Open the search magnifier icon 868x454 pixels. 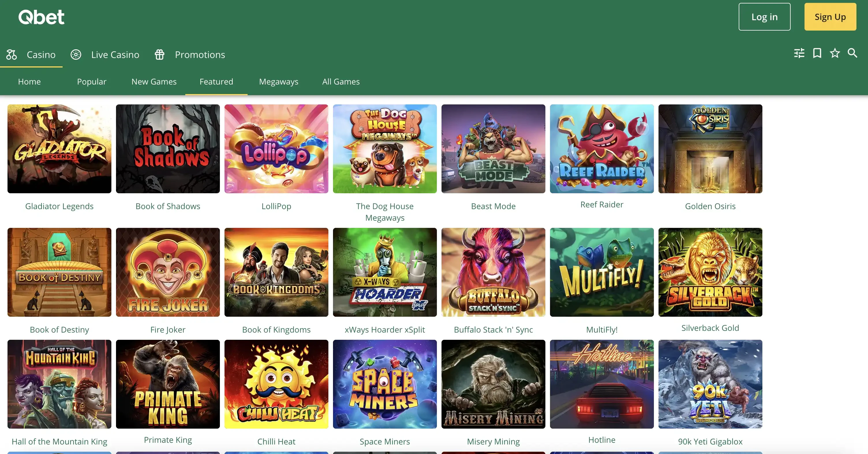click(852, 53)
